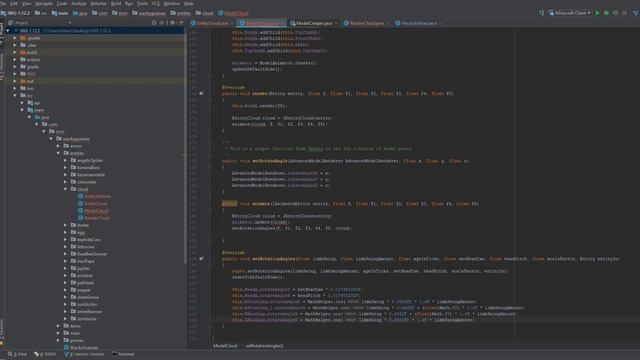Open the Build menu

tap(116, 4)
